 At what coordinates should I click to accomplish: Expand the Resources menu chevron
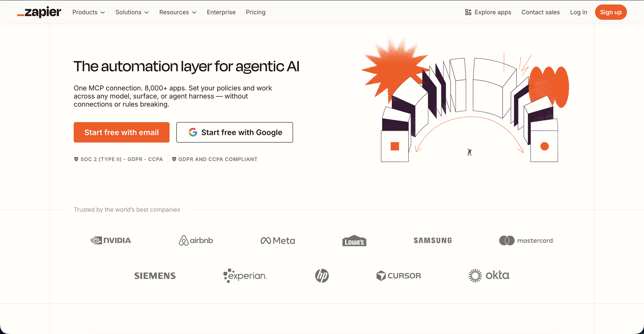point(194,13)
